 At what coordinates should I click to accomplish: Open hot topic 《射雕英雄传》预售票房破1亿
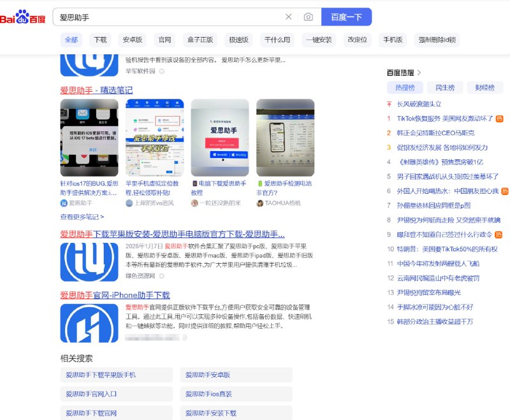[440, 162]
